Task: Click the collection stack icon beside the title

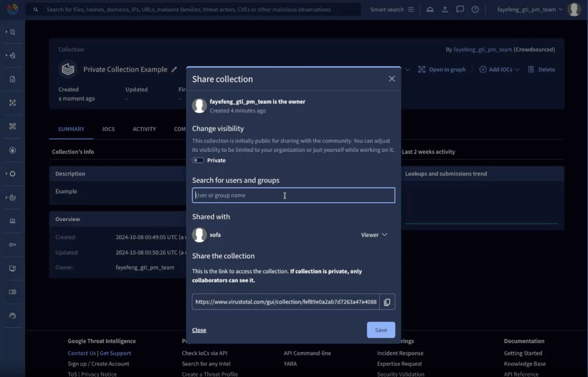Action: tap(68, 69)
